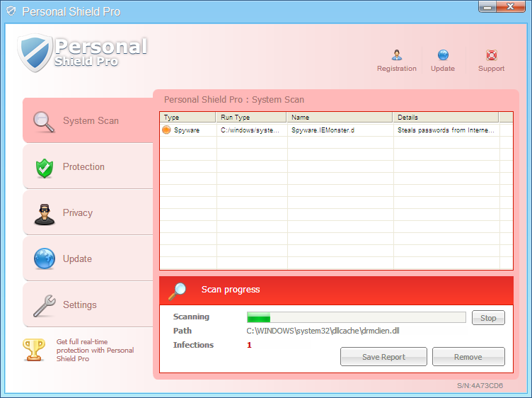Image resolution: width=532 pixels, height=398 pixels.
Task: Click the System Scan magnifier icon
Action: [x=44, y=122]
